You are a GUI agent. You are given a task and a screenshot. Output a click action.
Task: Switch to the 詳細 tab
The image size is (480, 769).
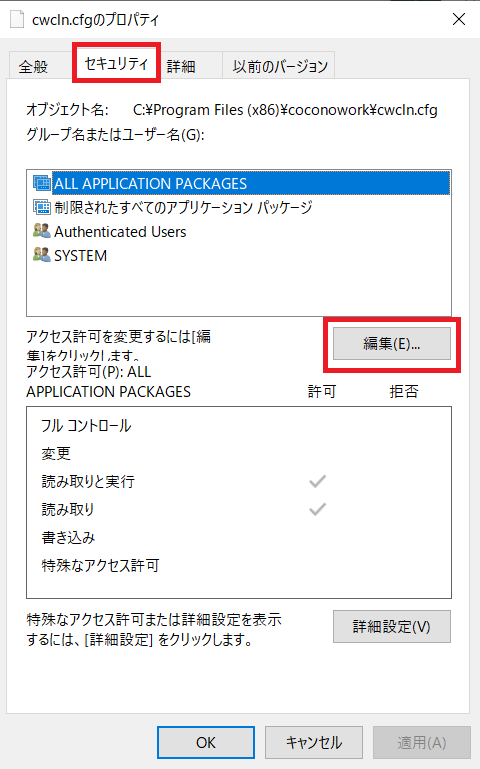click(x=181, y=66)
